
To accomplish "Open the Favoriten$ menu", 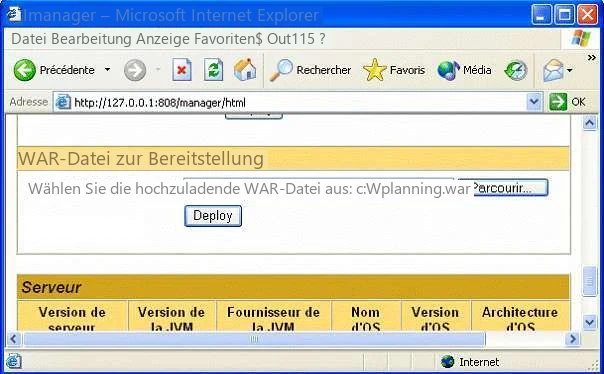I will coord(228,39).
